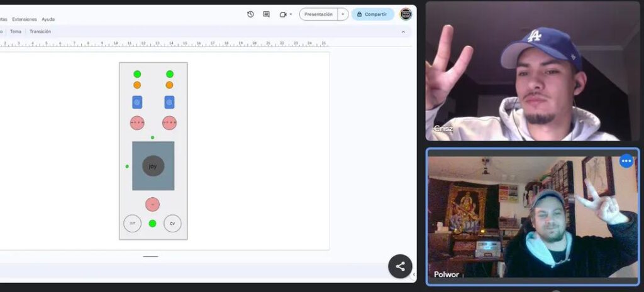Click the Compartir button
The height and width of the screenshot is (292, 644).
coord(372,14)
